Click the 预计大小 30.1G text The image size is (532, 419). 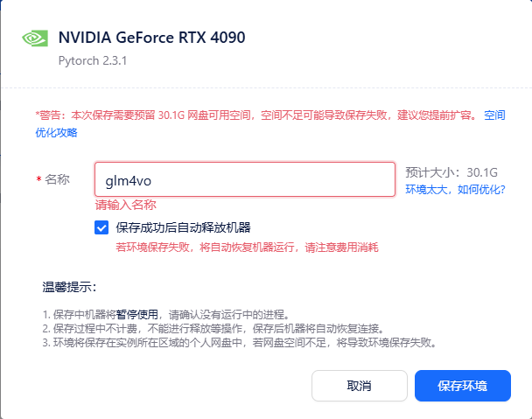(451, 171)
